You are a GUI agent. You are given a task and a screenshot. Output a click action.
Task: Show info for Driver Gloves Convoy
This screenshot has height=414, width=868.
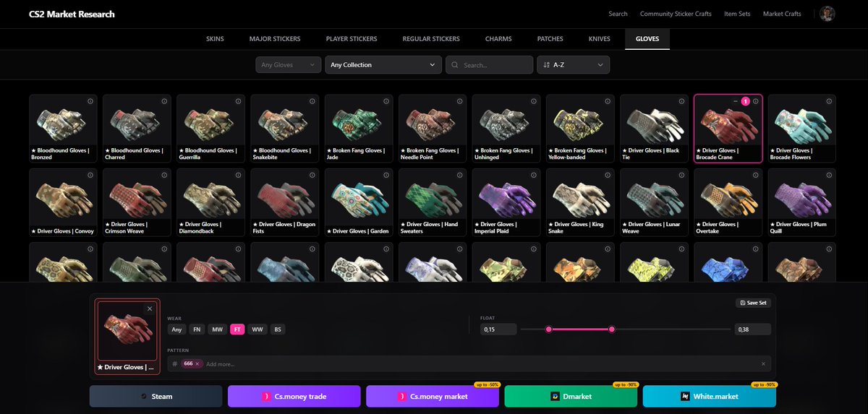point(90,175)
